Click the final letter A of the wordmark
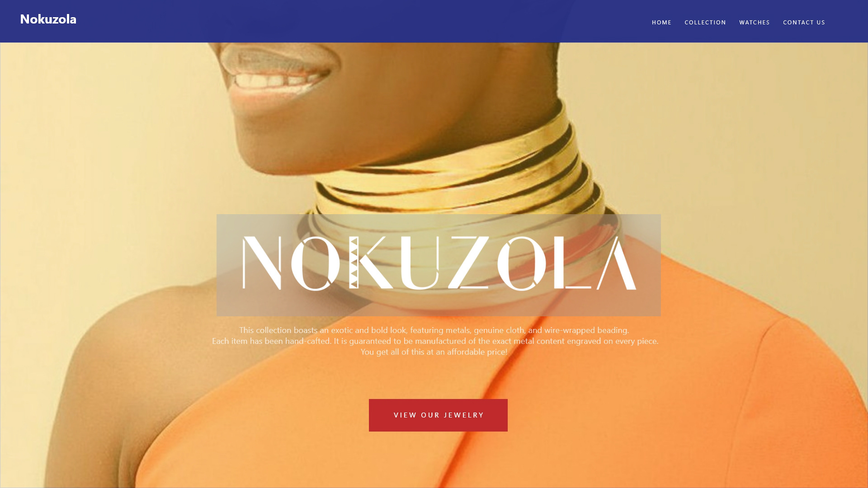The width and height of the screenshot is (868, 488). coord(617,263)
